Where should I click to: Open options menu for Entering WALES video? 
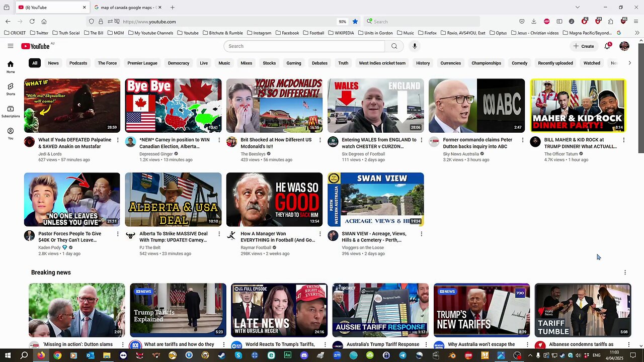click(421, 140)
